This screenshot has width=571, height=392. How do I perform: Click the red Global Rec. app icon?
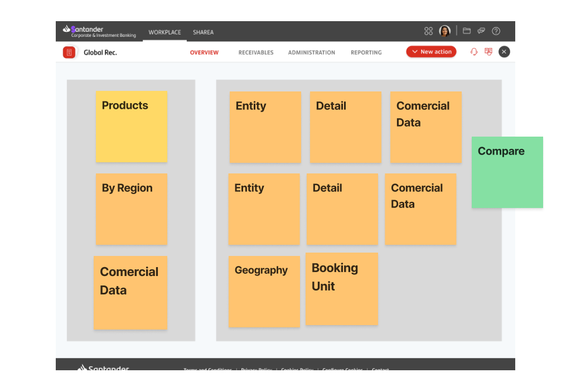69,52
